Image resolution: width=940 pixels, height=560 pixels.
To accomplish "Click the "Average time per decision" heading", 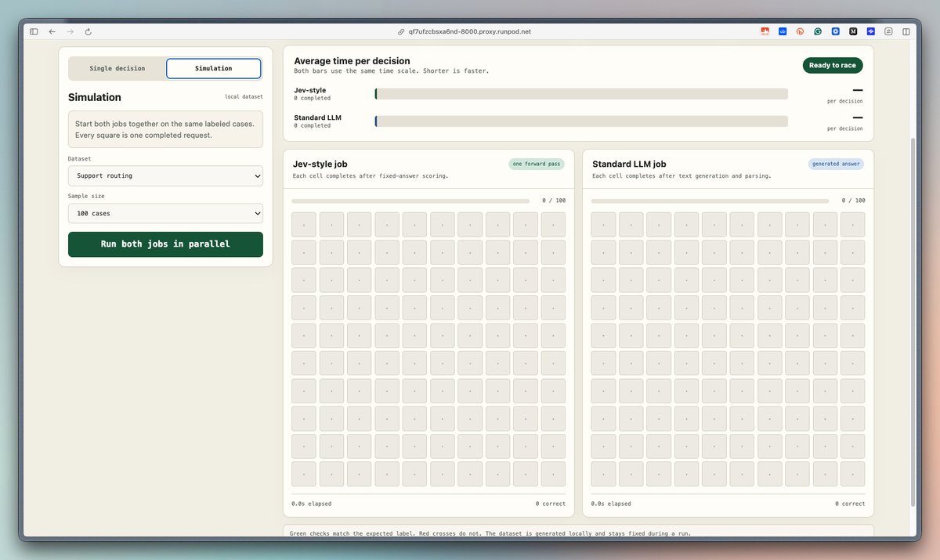I will click(352, 60).
